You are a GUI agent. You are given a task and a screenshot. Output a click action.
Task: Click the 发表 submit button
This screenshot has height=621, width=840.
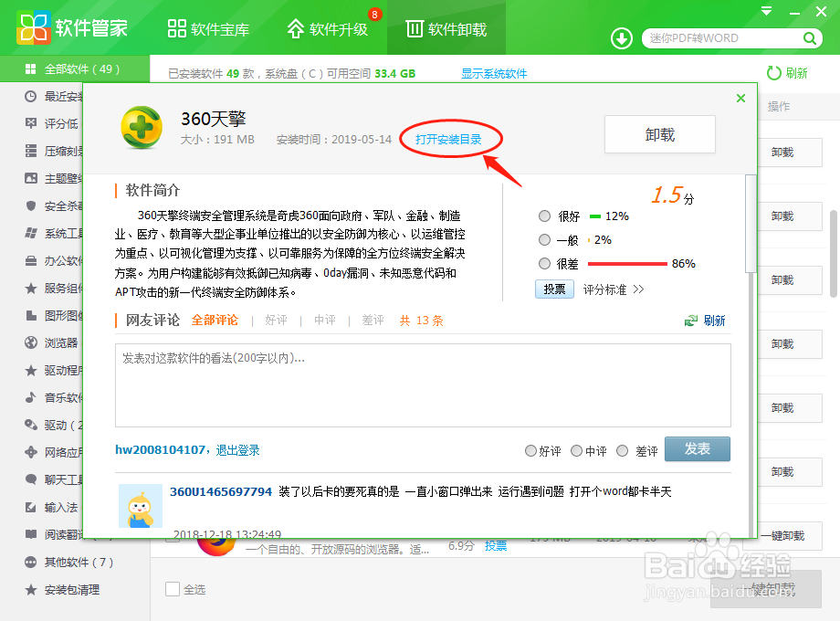(x=697, y=449)
